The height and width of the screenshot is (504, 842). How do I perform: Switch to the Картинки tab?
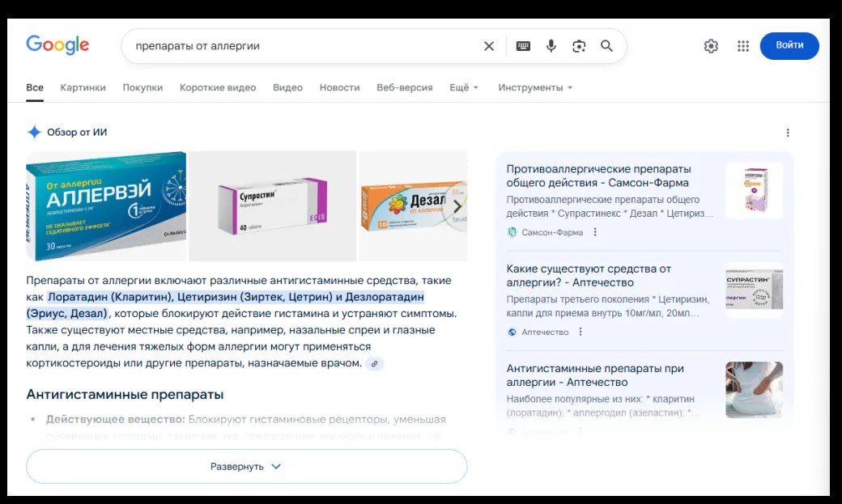coord(83,87)
